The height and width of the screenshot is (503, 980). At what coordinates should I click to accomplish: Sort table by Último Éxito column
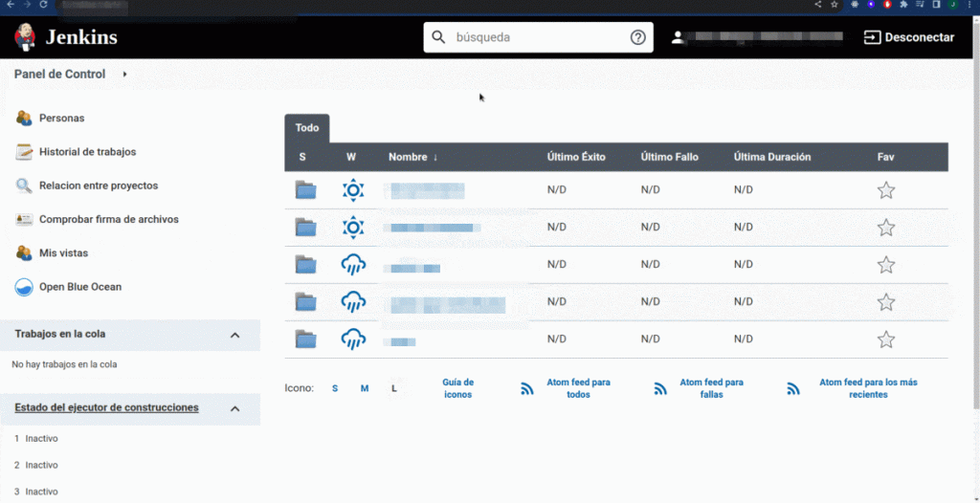[576, 158]
